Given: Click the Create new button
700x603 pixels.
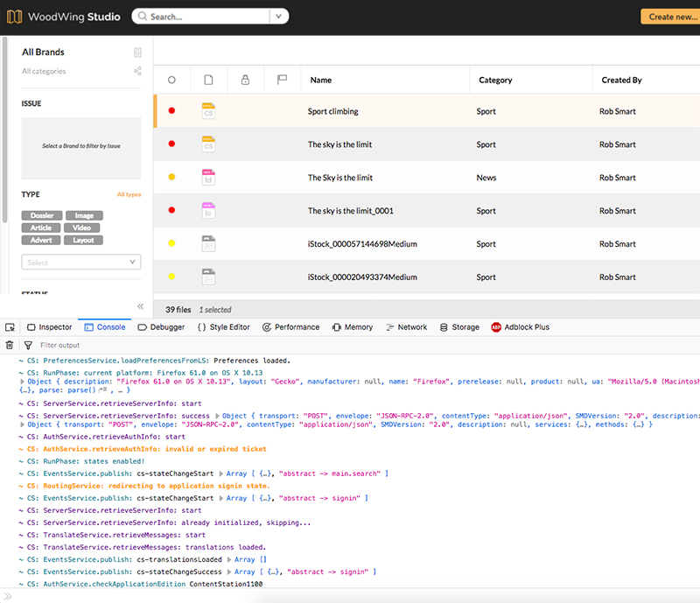Looking at the screenshot, I should click(671, 17).
